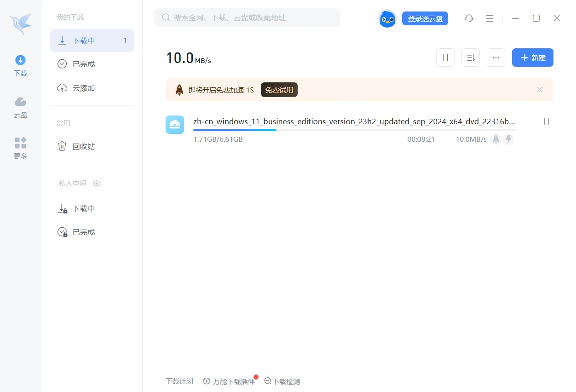
Task: Click the Xunlei hummingbird logo
Action: tap(21, 24)
